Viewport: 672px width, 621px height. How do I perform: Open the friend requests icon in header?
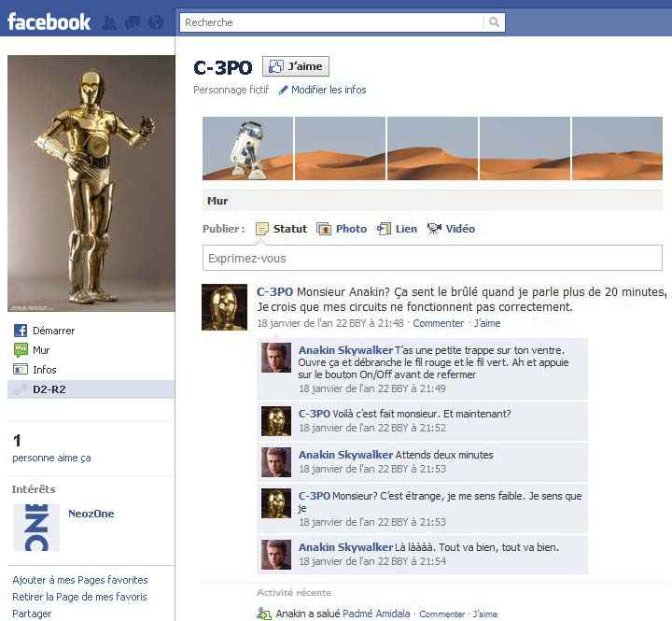click(x=110, y=22)
